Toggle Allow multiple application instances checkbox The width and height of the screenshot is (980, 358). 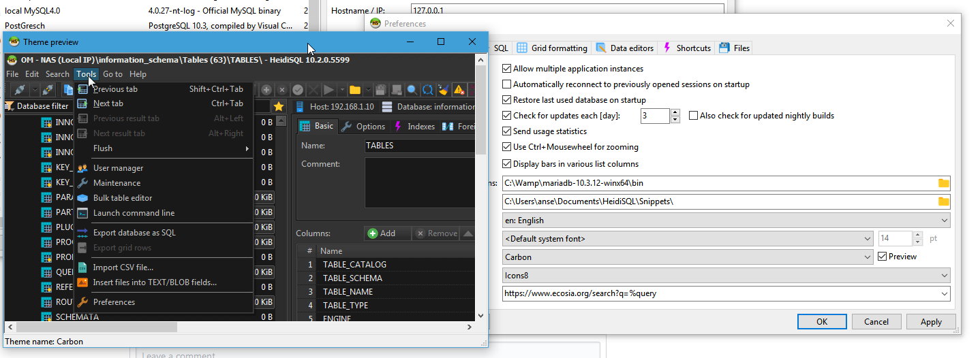(506, 69)
